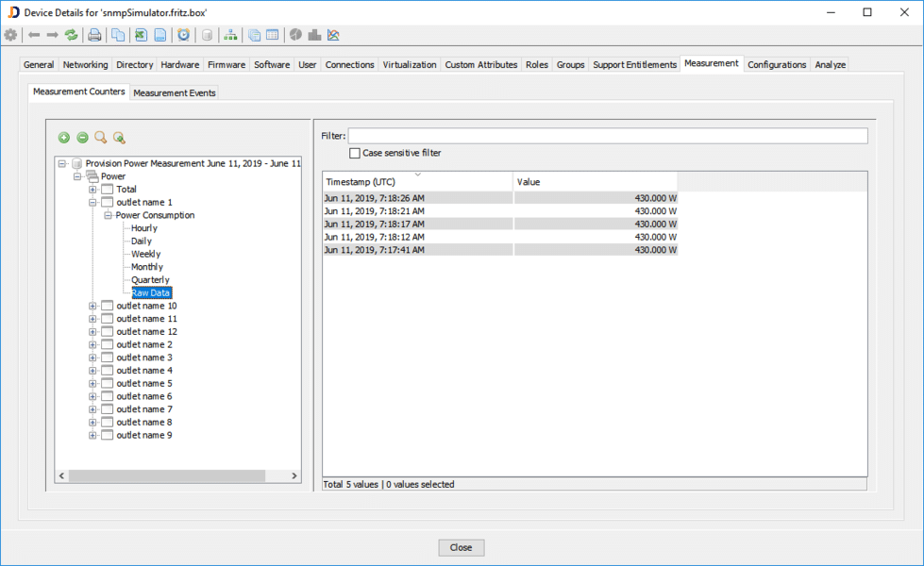The height and width of the screenshot is (566, 924).
Task: Refresh the device details view
Action: pyautogui.click(x=71, y=35)
